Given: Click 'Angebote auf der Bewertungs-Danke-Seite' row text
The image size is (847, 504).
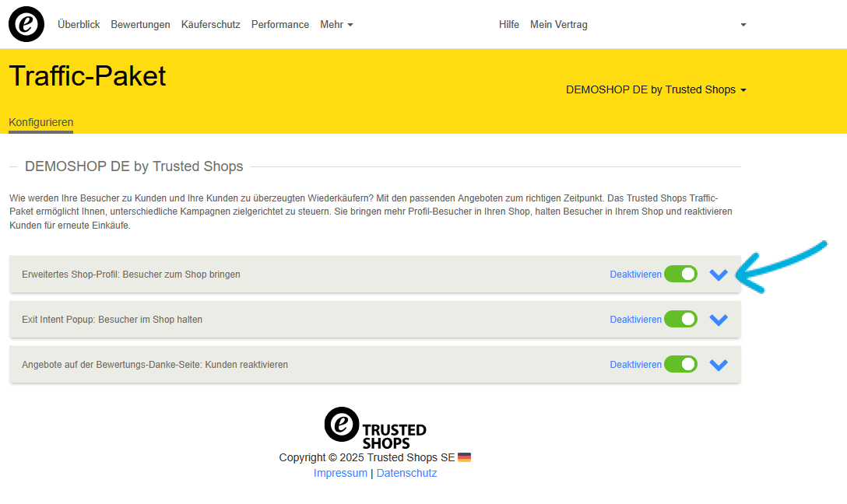Looking at the screenshot, I should [x=155, y=365].
